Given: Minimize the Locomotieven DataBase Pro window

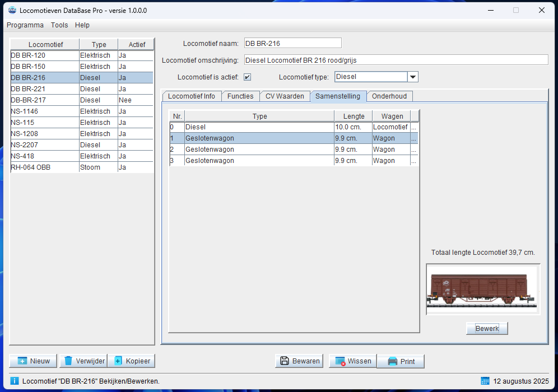Looking at the screenshot, I should click(x=491, y=10).
